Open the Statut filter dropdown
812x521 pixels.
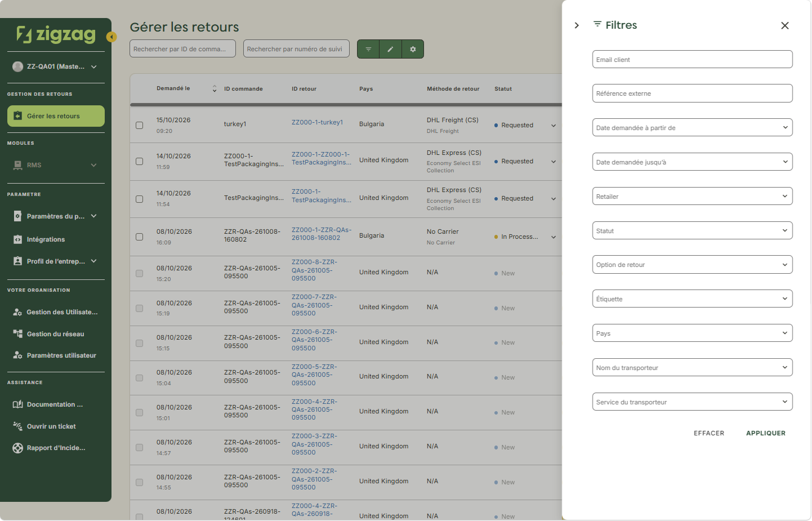pyautogui.click(x=692, y=230)
